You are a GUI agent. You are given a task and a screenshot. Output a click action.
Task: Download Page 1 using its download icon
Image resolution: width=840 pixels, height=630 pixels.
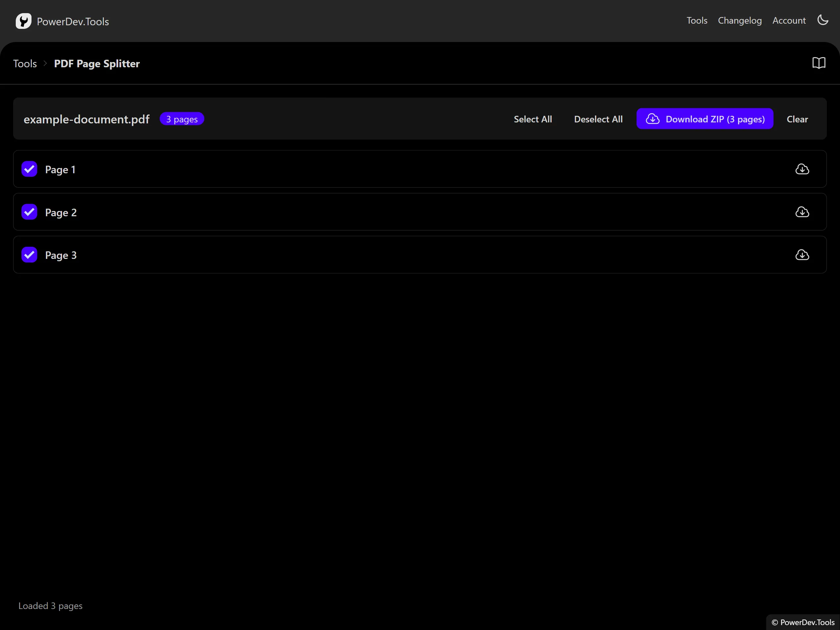coord(802,169)
